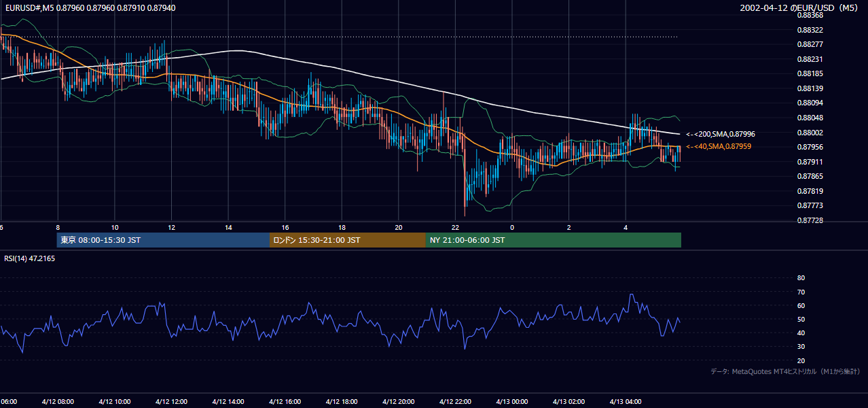The width and height of the screenshot is (868, 408).
Task: Select the 200 SMA 0.87996 label
Action: [721, 135]
